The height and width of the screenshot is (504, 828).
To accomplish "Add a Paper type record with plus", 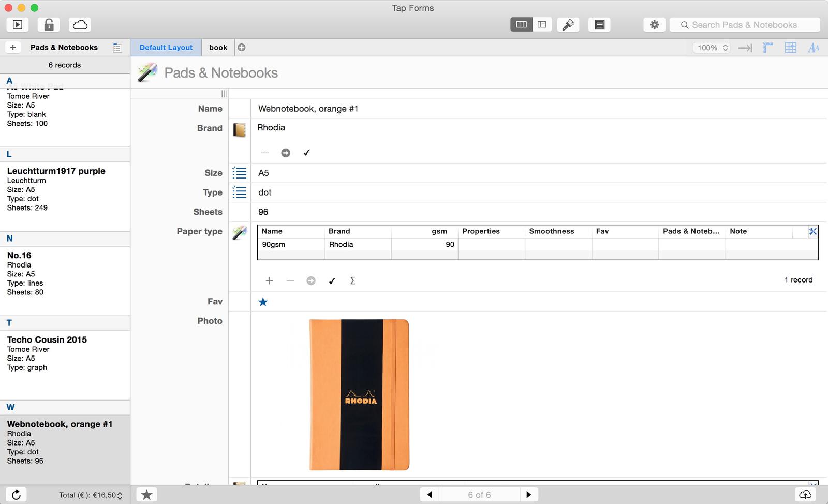I will [x=269, y=280].
